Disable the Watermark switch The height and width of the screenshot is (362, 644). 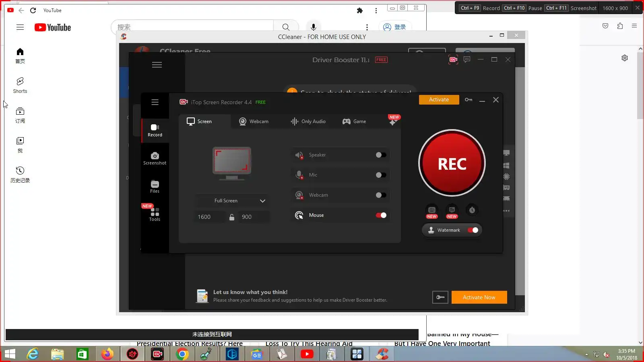tap(473, 230)
